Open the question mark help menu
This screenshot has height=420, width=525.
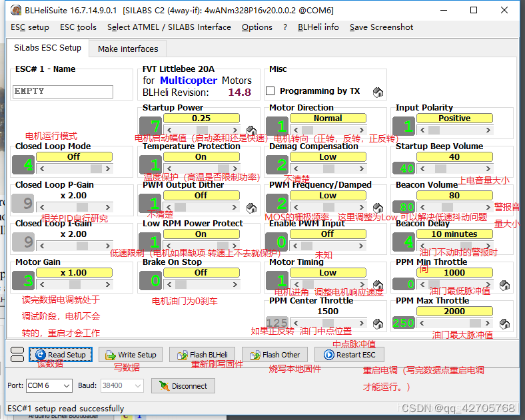[x=285, y=27]
